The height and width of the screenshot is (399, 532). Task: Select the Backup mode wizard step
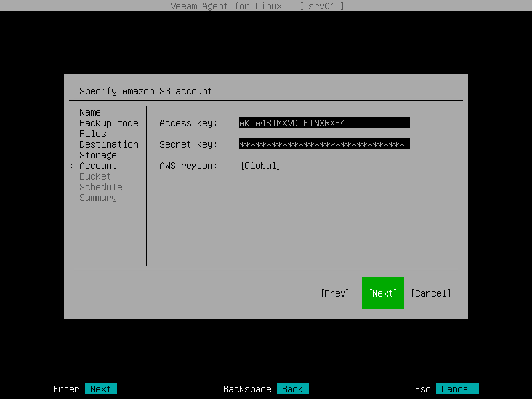click(108, 123)
